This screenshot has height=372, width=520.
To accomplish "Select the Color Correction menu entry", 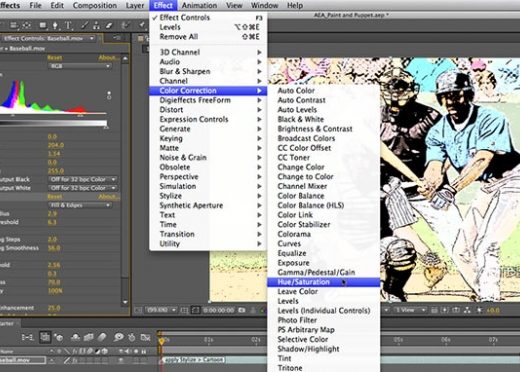I will point(208,91).
